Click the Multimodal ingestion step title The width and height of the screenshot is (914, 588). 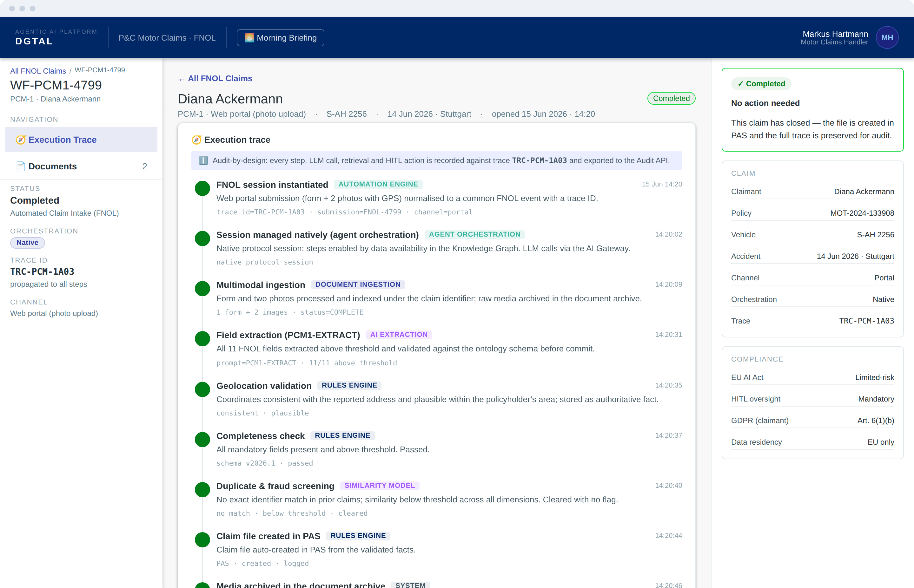(x=261, y=285)
